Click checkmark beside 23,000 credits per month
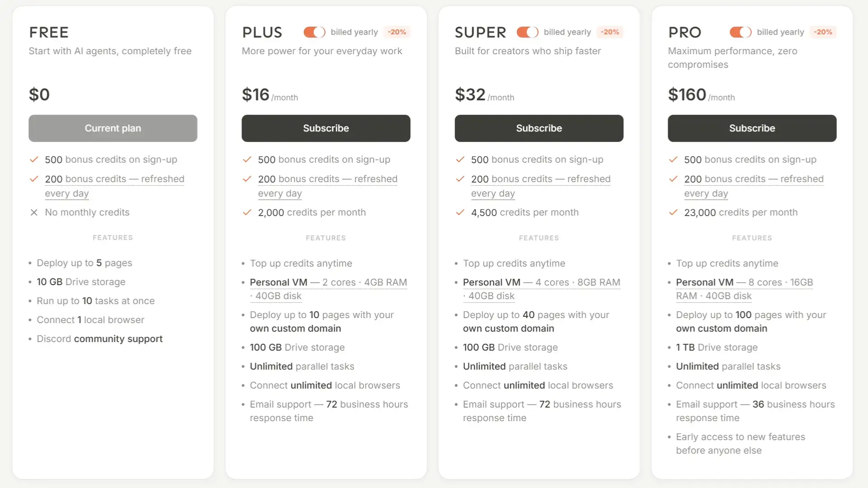868x488 pixels. pos(673,212)
